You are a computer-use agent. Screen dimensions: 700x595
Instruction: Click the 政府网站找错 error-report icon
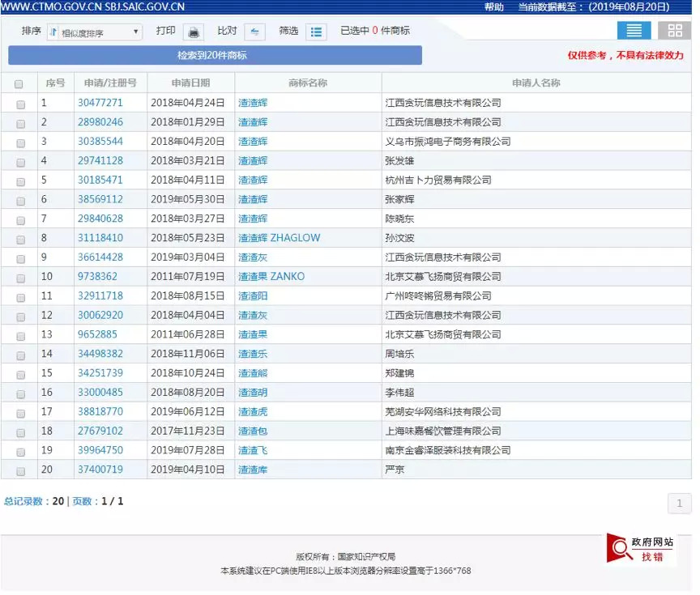(x=640, y=548)
